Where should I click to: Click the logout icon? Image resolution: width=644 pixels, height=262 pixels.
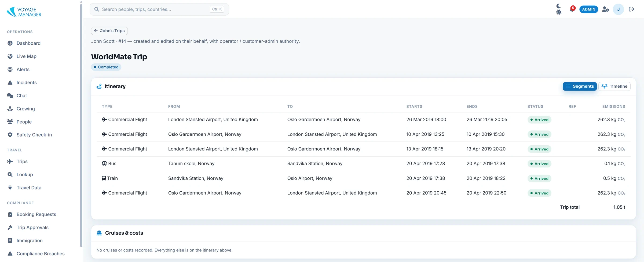631,9
